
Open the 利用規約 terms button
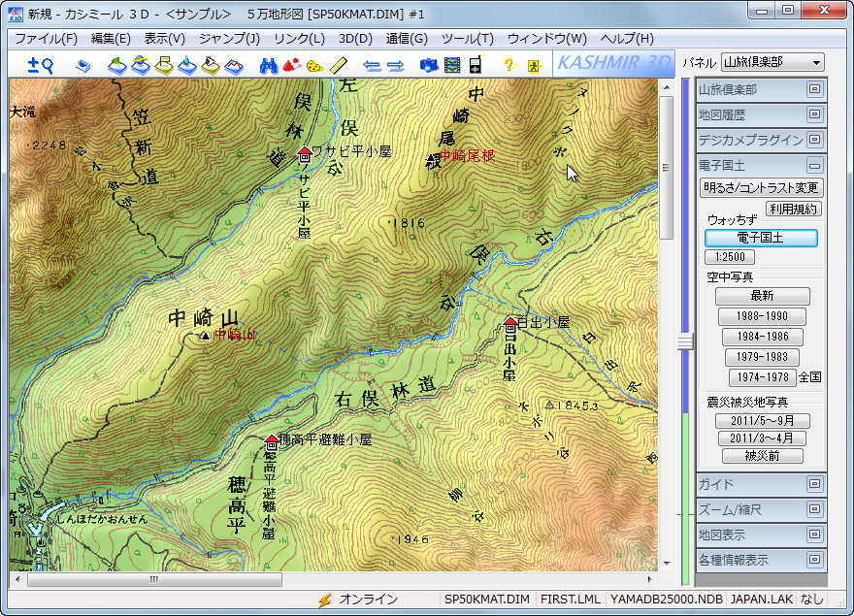pyautogui.click(x=793, y=210)
